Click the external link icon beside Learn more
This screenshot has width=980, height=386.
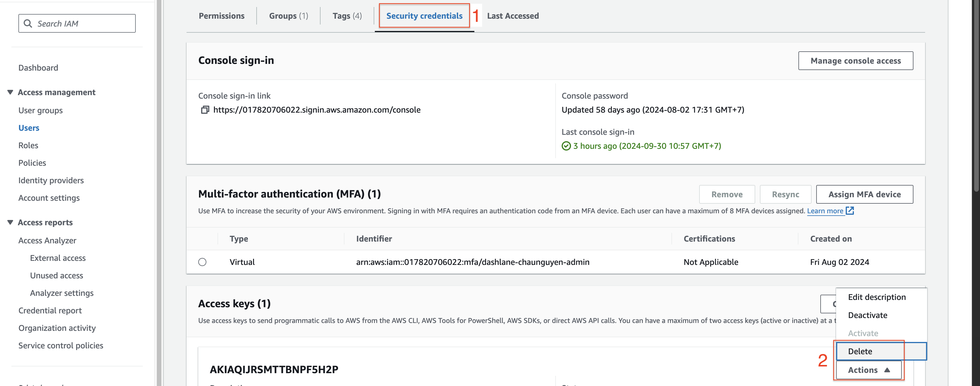click(x=850, y=211)
